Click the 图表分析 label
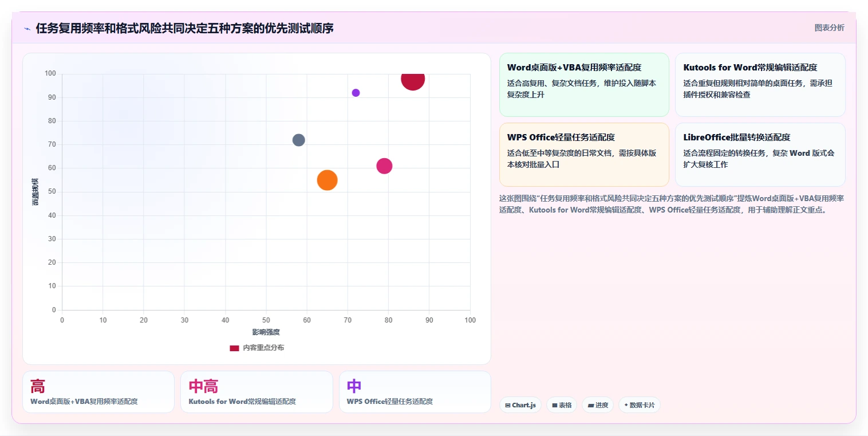 829,28
